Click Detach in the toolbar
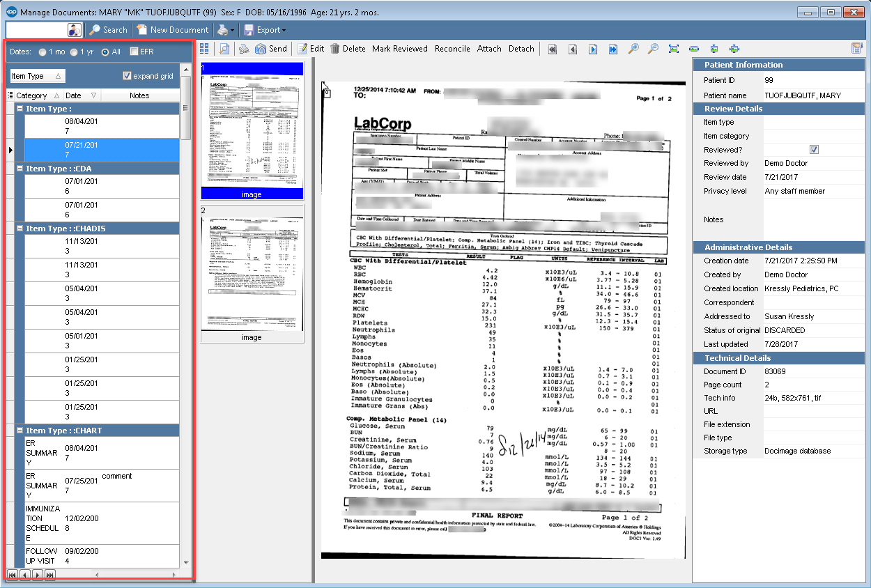This screenshot has height=588, width=871. click(521, 49)
